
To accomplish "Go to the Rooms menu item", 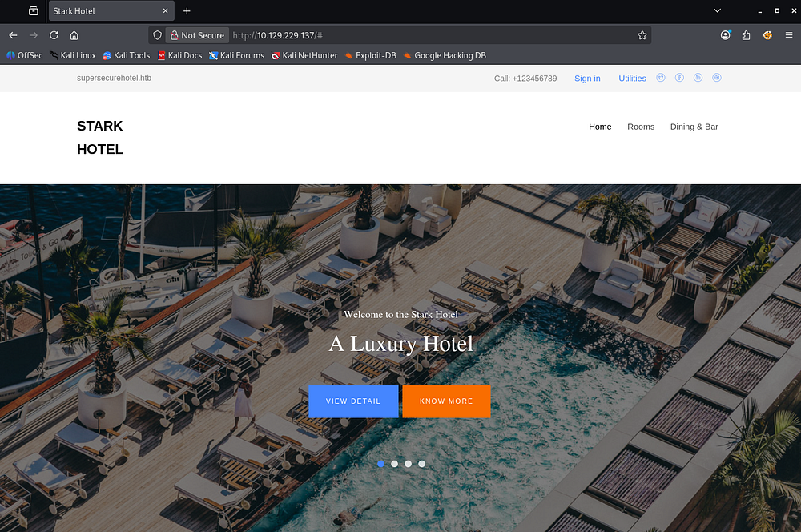I will (x=641, y=127).
